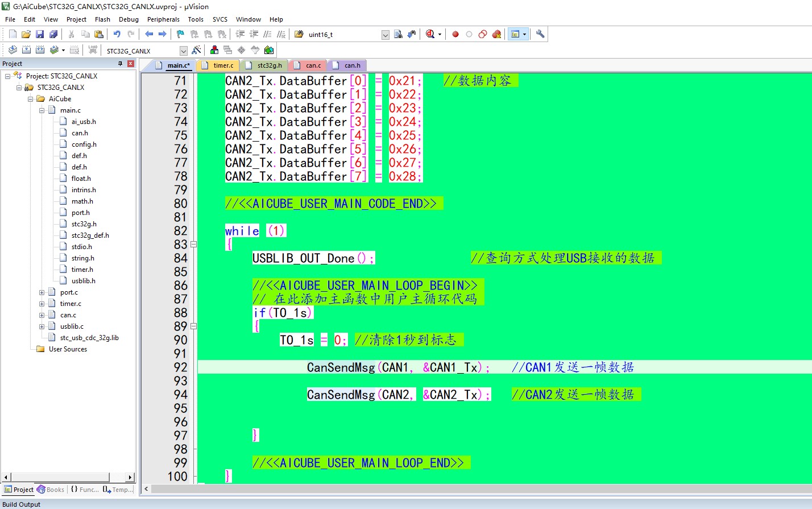Open Options for Target wand icon
This screenshot has height=509, width=812.
click(196, 50)
